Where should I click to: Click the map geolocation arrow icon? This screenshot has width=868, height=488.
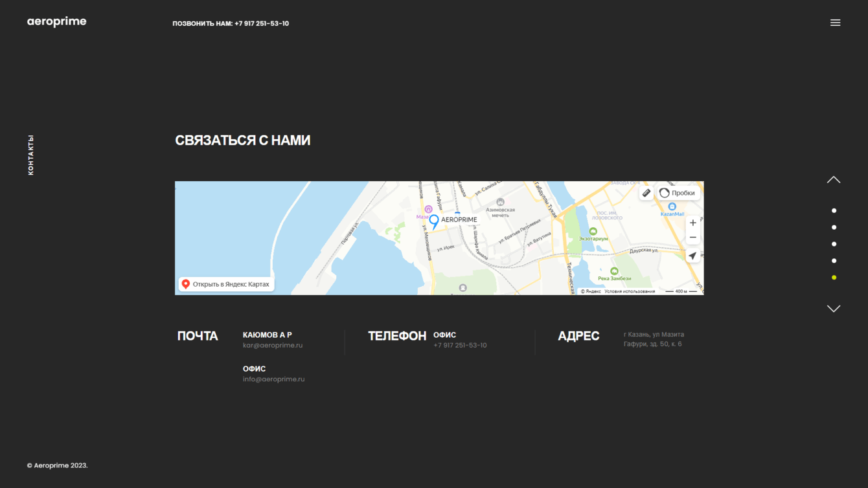pos(693,256)
